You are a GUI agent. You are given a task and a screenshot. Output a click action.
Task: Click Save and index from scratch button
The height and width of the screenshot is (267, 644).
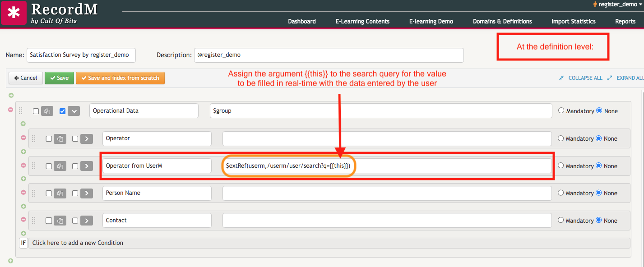[x=120, y=78]
